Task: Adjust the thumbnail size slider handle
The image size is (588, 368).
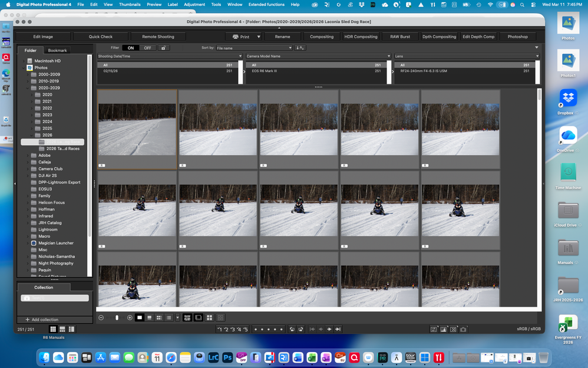Action: pos(117,318)
